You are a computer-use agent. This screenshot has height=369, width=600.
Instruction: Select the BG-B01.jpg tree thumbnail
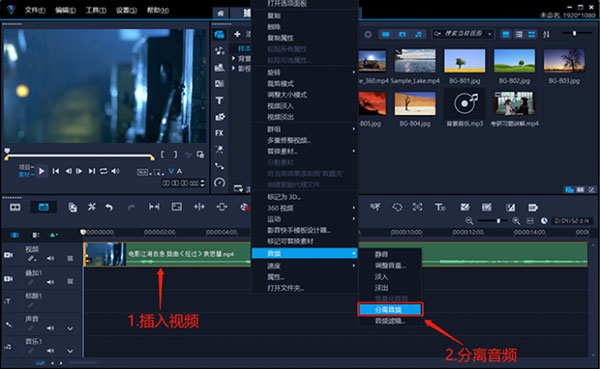(x=465, y=60)
